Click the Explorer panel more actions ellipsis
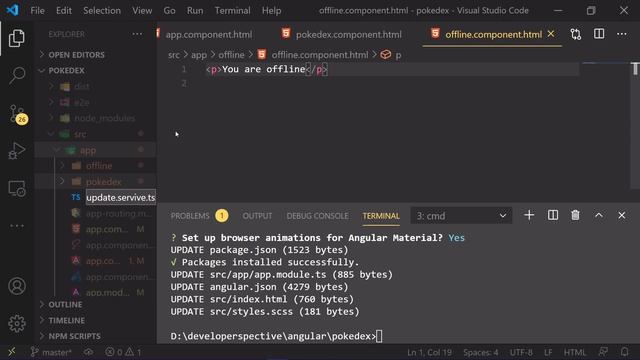 [x=138, y=34]
